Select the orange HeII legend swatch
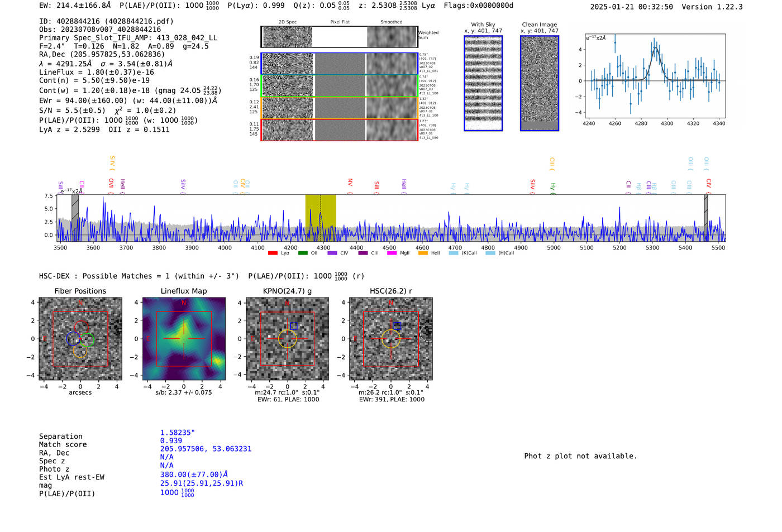The height and width of the screenshot is (532, 782). click(423, 253)
